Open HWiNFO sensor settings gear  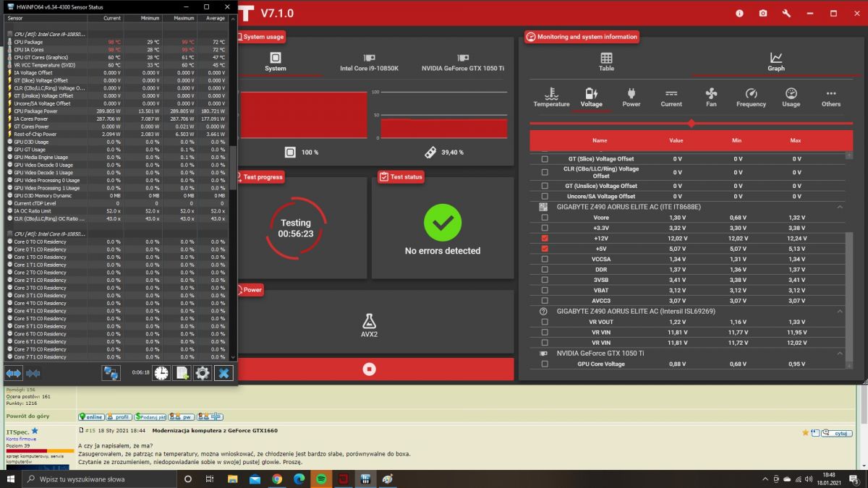point(203,373)
